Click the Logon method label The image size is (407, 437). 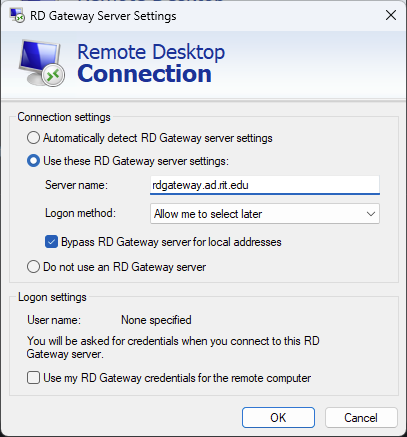[80, 213]
